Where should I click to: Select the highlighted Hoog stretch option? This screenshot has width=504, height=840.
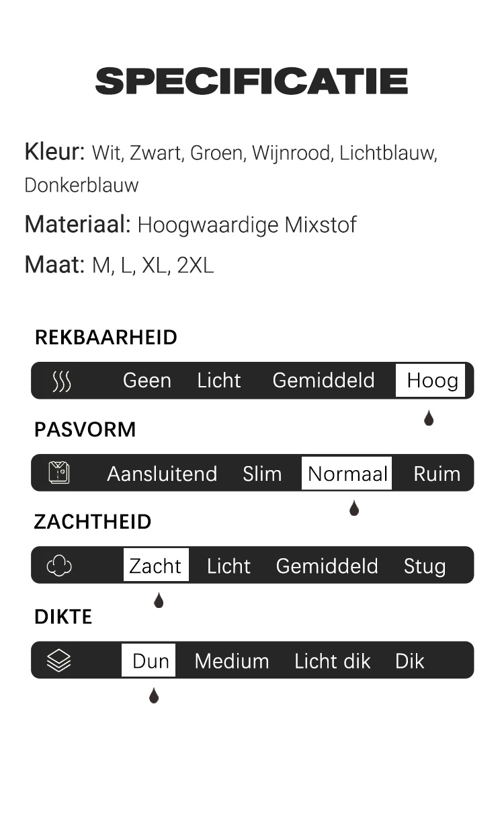(430, 381)
